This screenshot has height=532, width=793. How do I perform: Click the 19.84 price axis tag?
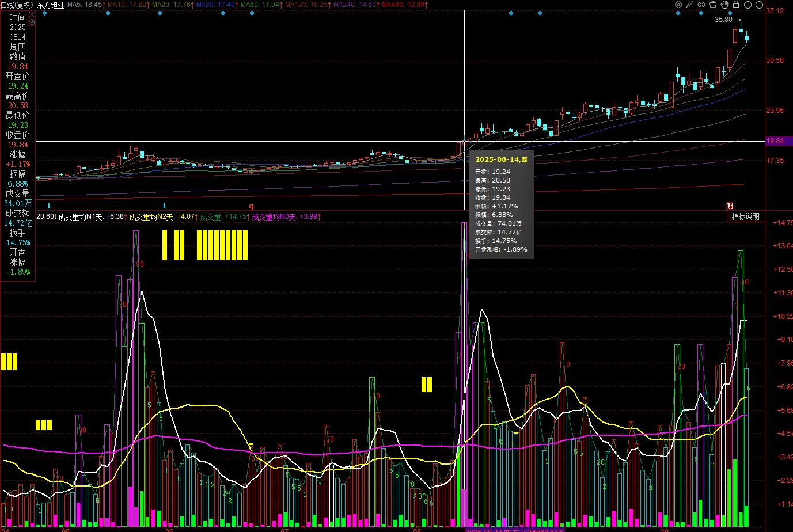775,141
